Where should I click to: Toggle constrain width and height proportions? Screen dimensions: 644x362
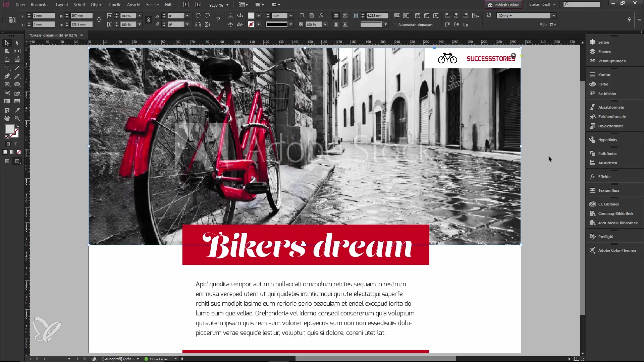(99, 20)
